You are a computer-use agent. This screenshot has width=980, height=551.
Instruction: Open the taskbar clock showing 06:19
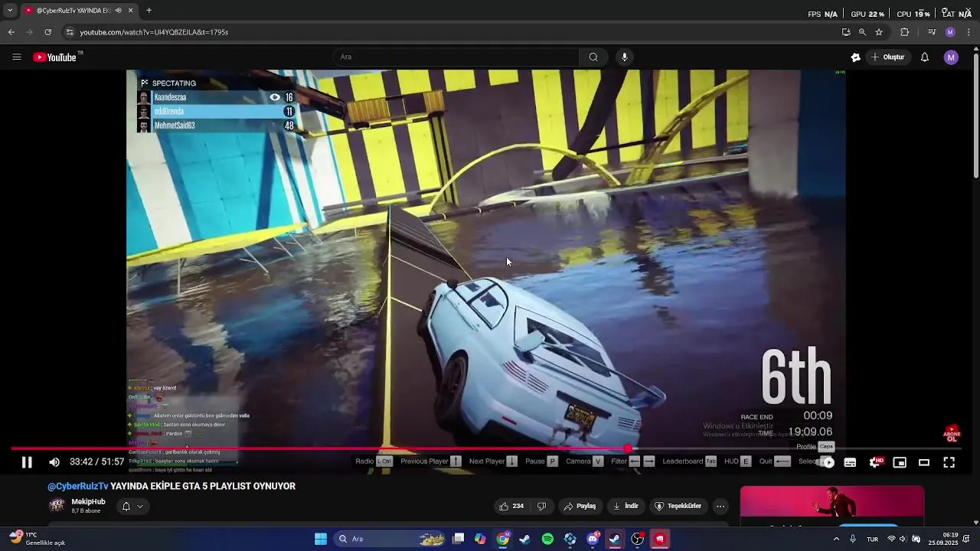tap(943, 539)
